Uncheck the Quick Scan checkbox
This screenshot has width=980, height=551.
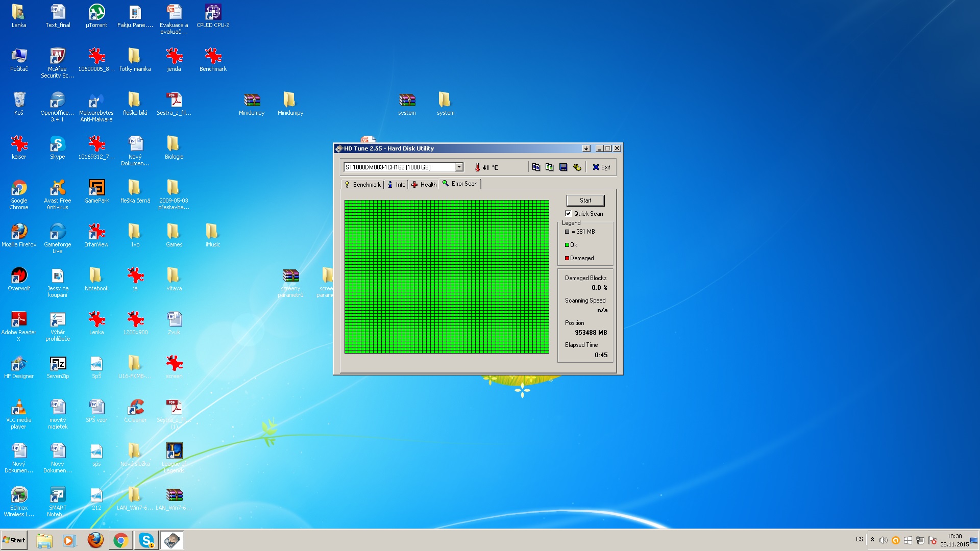coord(568,214)
